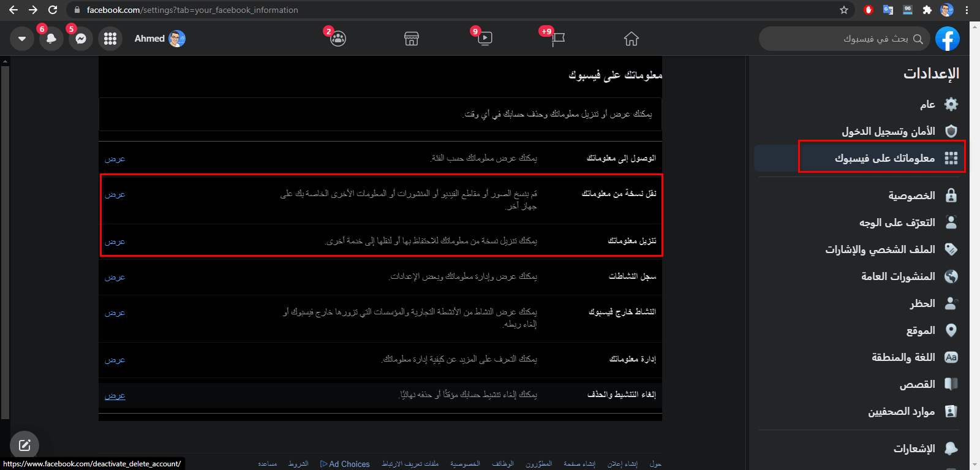Open notifications bell icon

point(51,39)
